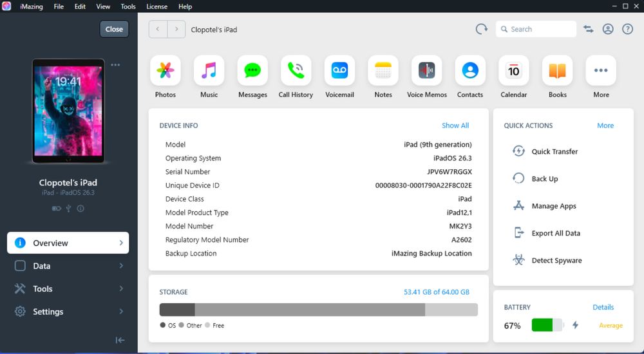Open the File menu
This screenshot has height=354, width=644.
tap(59, 6)
